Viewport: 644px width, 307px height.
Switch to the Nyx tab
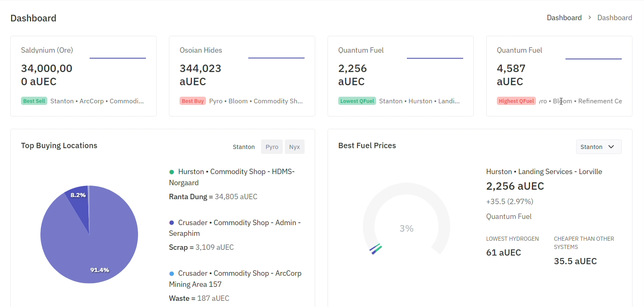[294, 147]
